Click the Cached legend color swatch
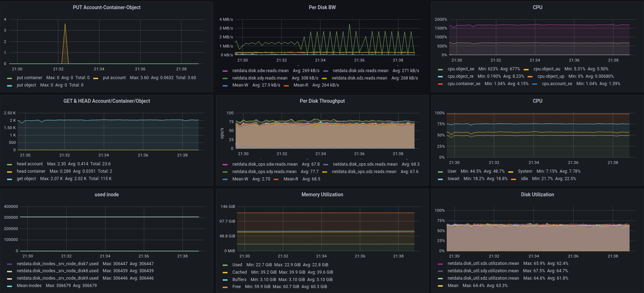The image size is (644, 293). (x=225, y=273)
